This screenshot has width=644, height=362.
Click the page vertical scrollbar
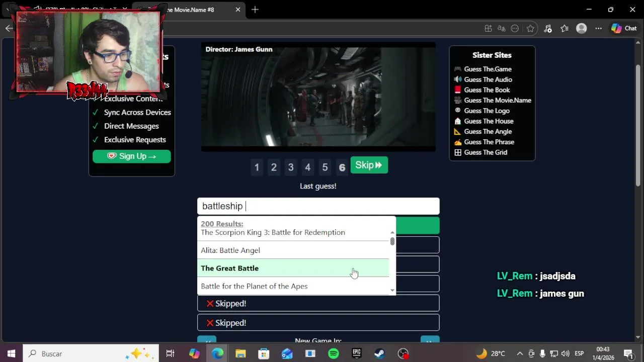coord(638,126)
